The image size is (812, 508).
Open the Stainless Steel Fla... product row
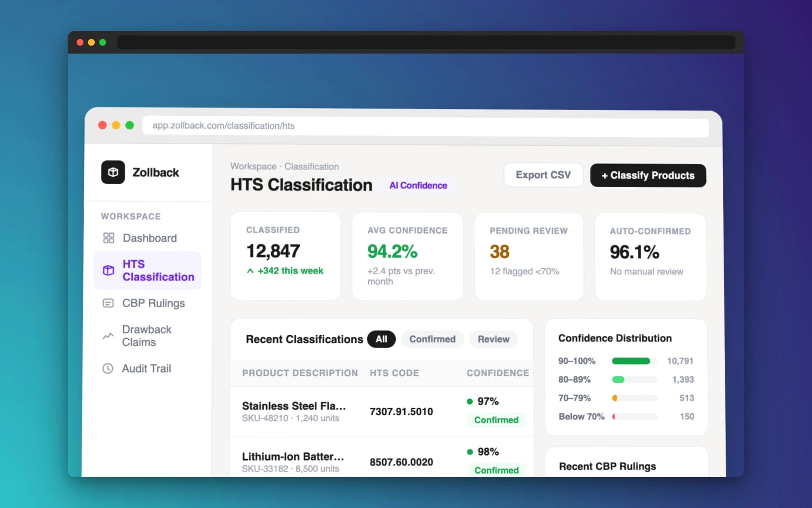coord(294,406)
